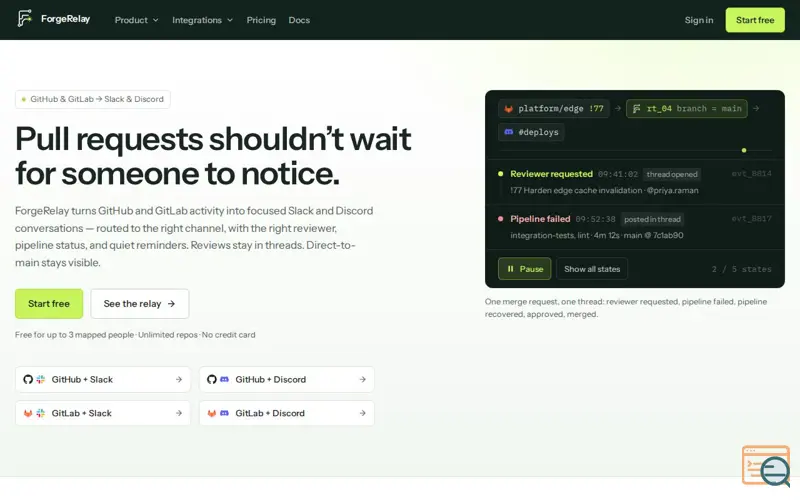Click the arrow on GitHub + Slack card

pyautogui.click(x=179, y=380)
